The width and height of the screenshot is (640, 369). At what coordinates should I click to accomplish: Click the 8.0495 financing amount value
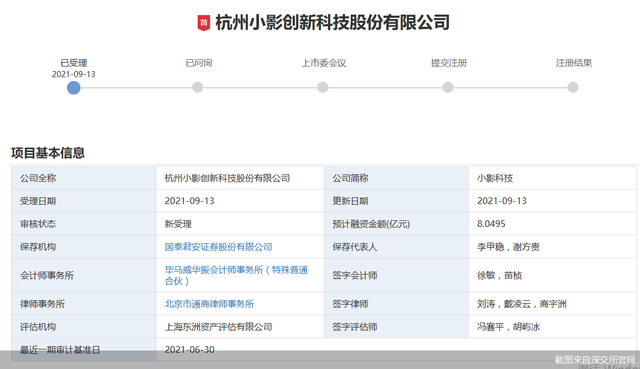point(491,224)
